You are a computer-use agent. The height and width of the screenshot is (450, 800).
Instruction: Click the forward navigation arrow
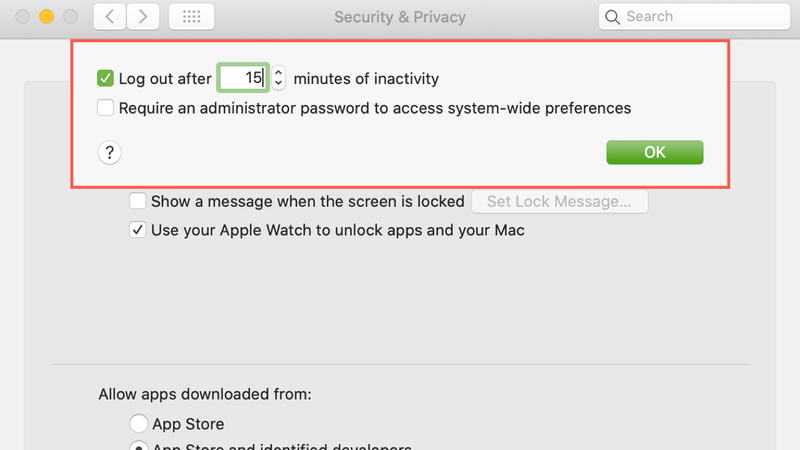(x=143, y=17)
